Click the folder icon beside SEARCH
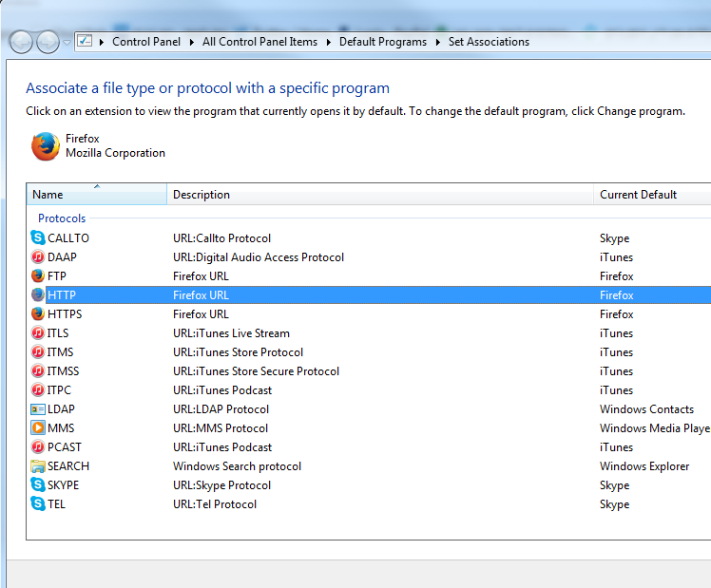711x588 pixels. 38,466
